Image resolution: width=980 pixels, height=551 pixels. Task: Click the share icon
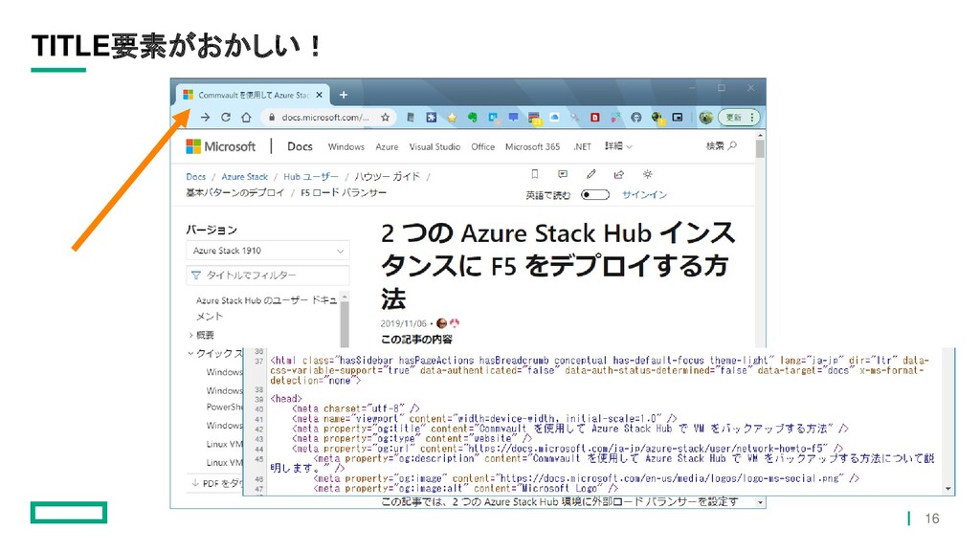tap(619, 174)
